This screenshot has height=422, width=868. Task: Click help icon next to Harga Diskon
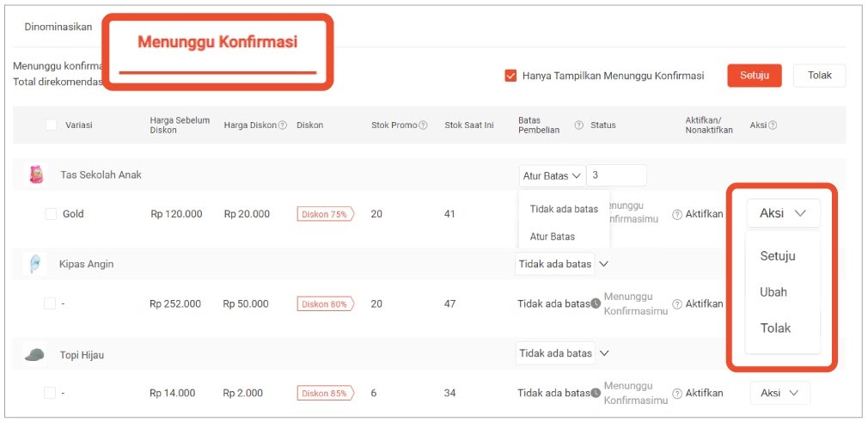click(283, 125)
